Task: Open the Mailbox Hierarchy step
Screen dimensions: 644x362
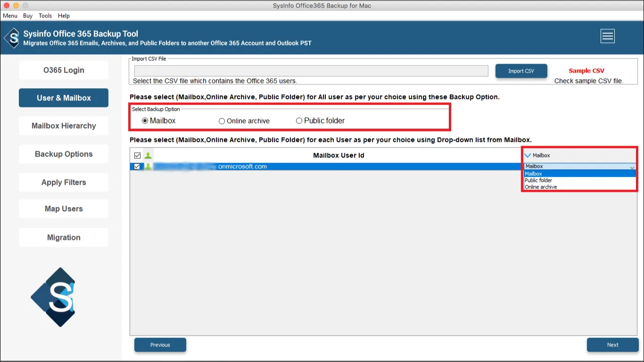Action: click(x=64, y=126)
